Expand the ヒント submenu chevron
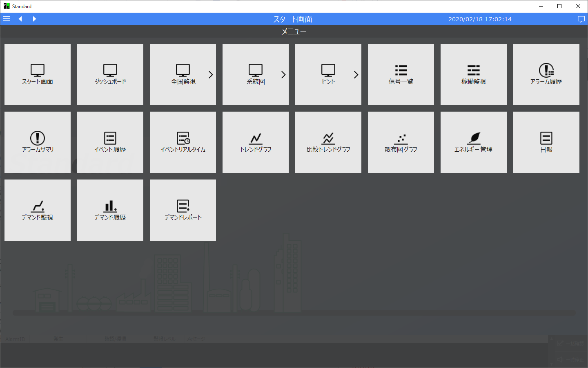Viewport: 588px width, 368px height. [356, 74]
